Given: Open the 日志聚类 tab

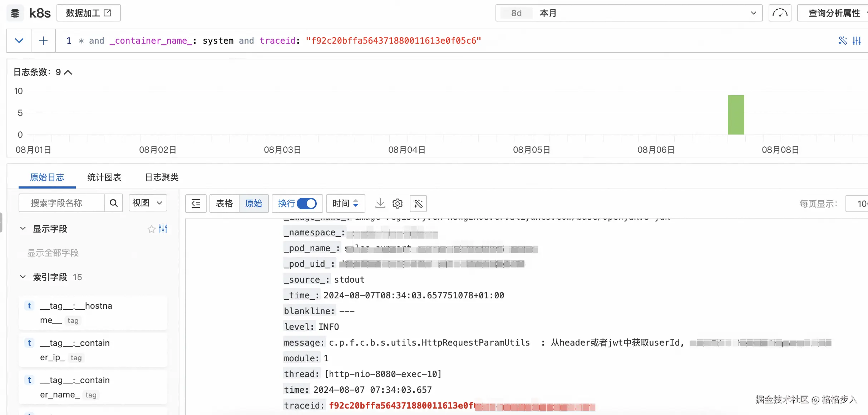Looking at the screenshot, I should tap(162, 177).
